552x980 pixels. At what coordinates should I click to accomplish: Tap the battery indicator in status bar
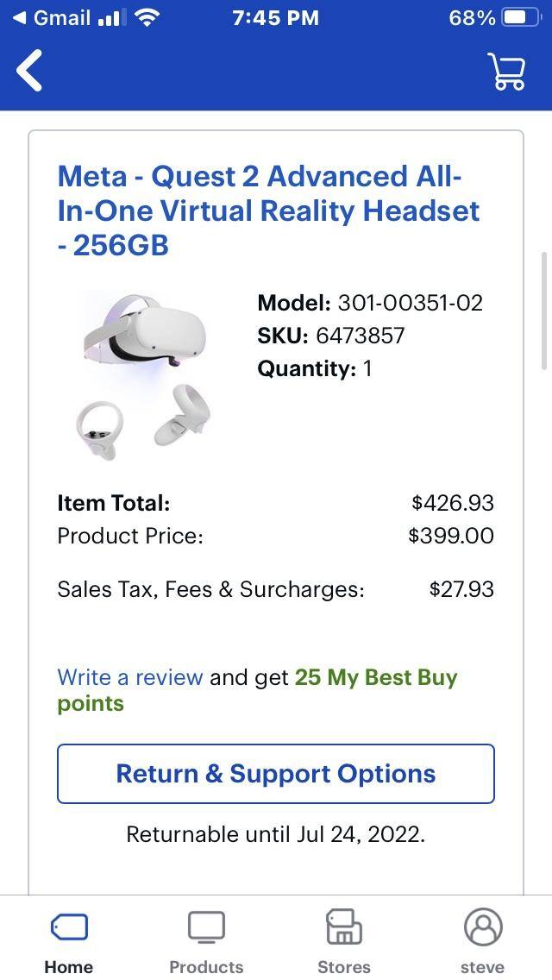(521, 17)
